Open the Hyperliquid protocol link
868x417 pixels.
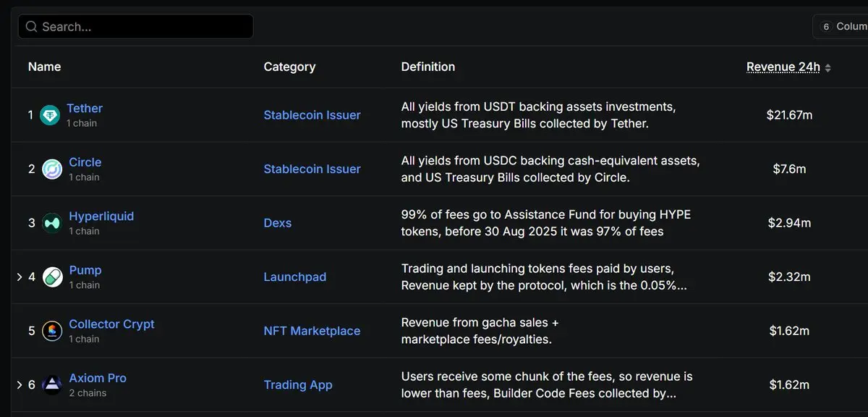point(101,216)
